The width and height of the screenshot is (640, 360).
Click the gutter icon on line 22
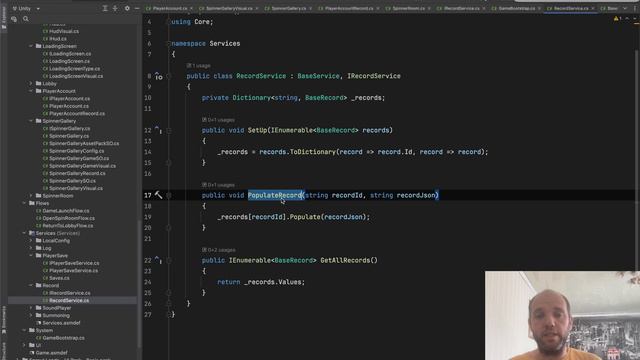(158, 260)
